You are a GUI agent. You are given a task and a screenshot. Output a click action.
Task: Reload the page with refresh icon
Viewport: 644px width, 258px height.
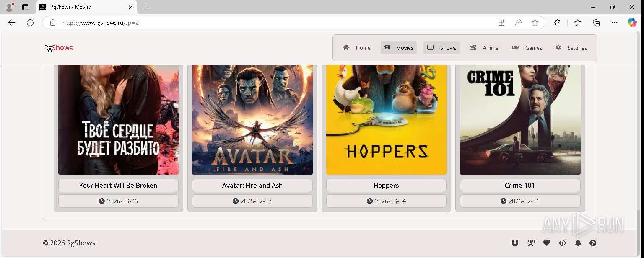(30, 23)
